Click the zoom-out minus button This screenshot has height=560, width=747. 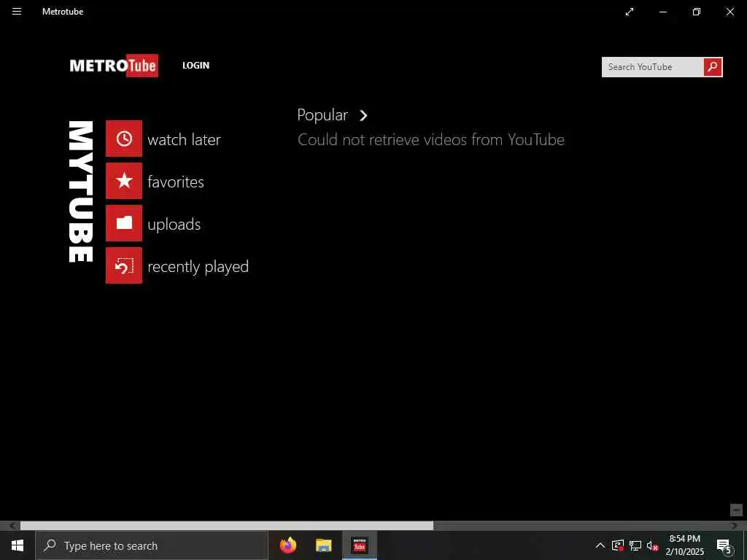[x=736, y=510]
